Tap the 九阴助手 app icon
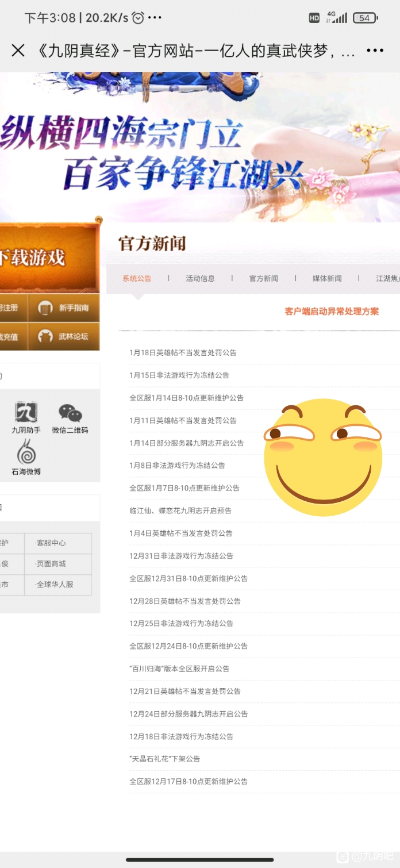Image resolution: width=400 pixels, height=868 pixels. coord(26,417)
